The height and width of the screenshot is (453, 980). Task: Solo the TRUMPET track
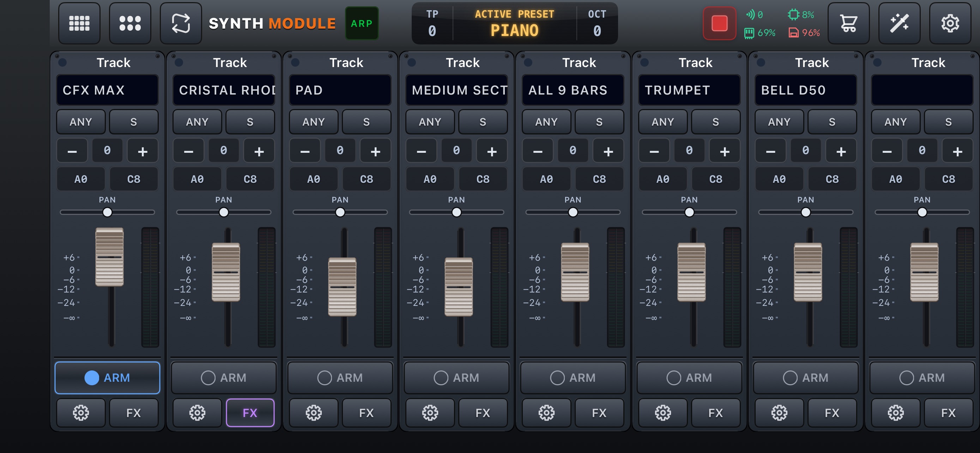(x=716, y=122)
